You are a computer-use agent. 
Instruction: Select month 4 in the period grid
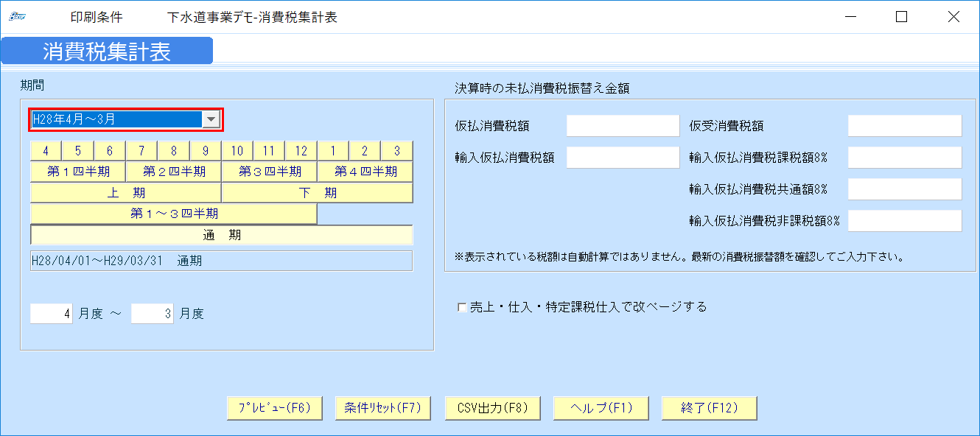pyautogui.click(x=46, y=150)
